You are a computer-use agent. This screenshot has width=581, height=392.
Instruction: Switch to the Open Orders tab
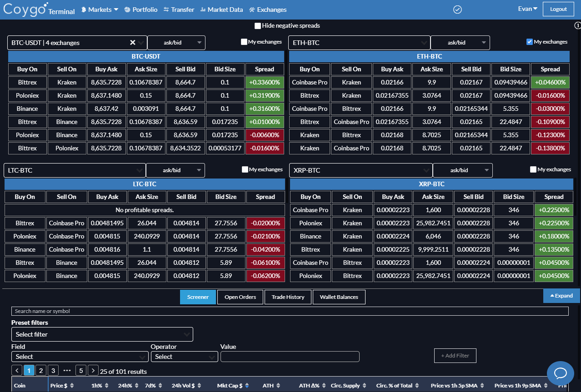(x=240, y=297)
